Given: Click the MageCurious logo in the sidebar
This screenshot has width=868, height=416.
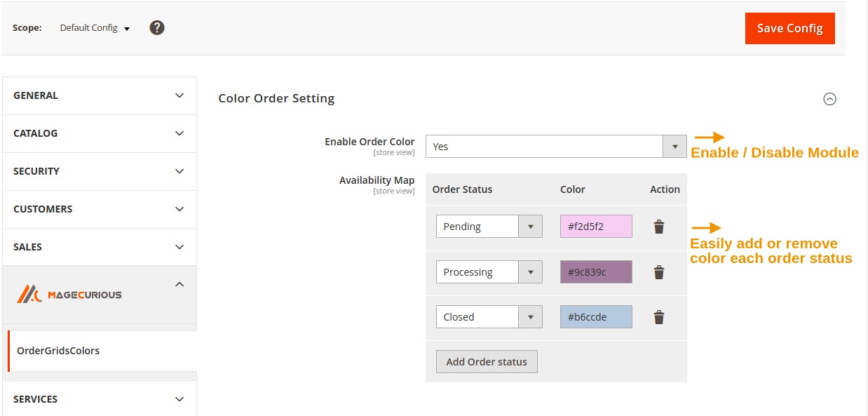Looking at the screenshot, I should coord(68,294).
